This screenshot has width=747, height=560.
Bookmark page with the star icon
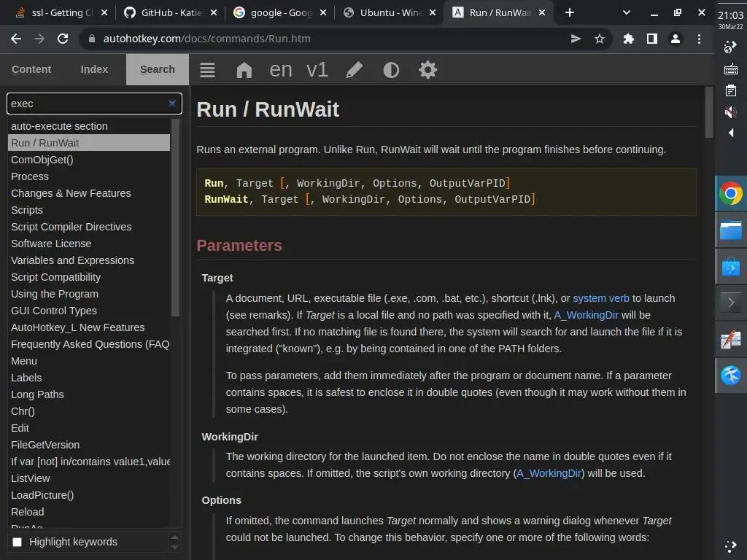(600, 39)
